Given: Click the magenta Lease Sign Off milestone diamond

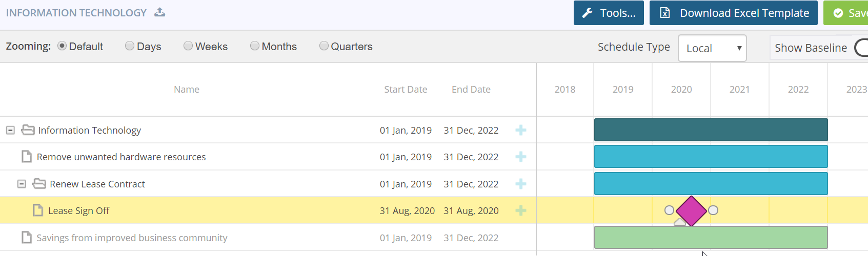Looking at the screenshot, I should click(x=691, y=210).
